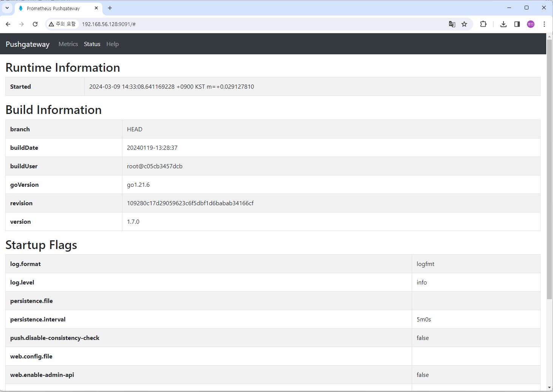Click the not-secure warning icon
Viewport: 553px width, 392px height.
[x=51, y=24]
